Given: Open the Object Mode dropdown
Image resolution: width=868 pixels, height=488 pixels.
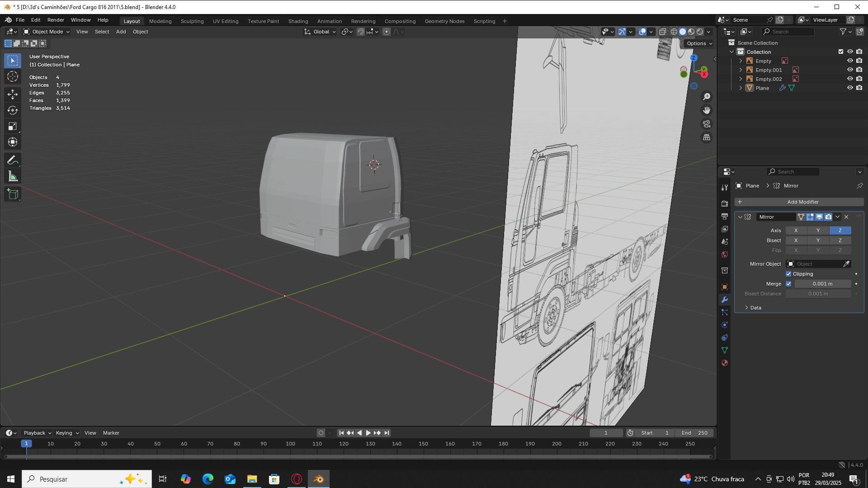Looking at the screenshot, I should point(47,32).
